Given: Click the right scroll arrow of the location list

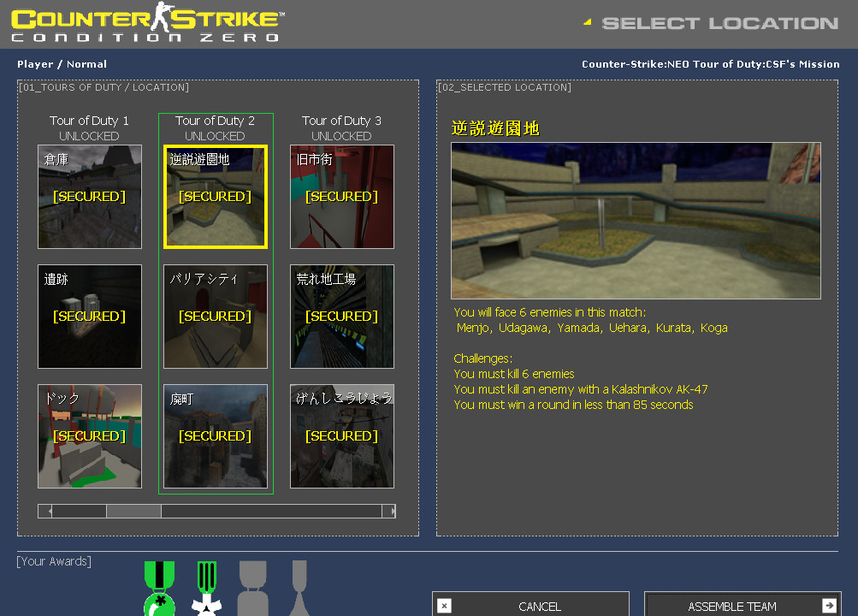Looking at the screenshot, I should click(393, 511).
